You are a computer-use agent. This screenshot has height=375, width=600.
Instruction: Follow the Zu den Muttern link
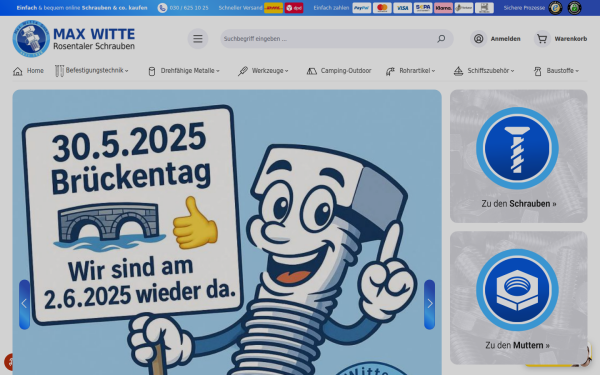(x=517, y=346)
